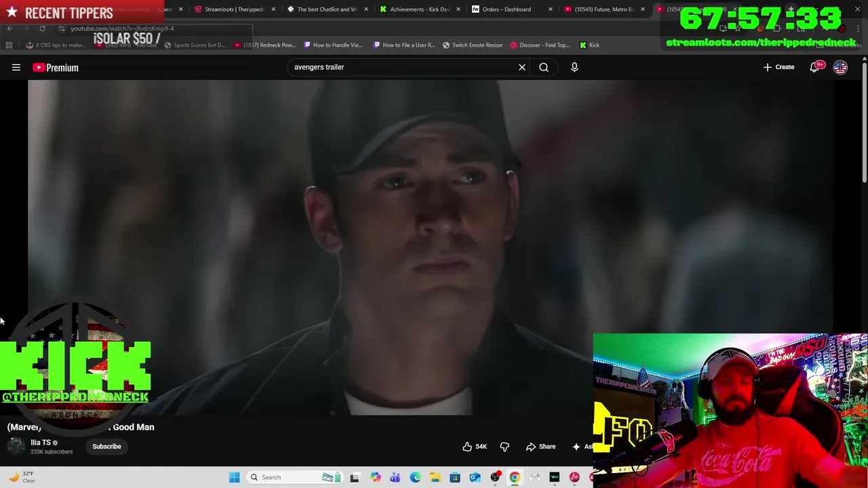
Task: Open the YouTube guide hamburger menu
Action: [16, 67]
